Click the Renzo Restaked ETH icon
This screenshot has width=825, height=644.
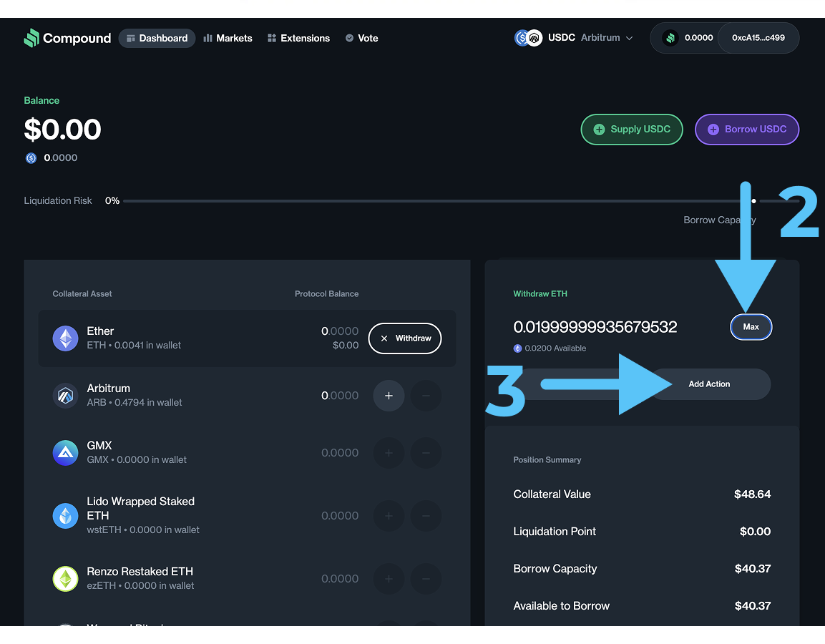click(65, 579)
